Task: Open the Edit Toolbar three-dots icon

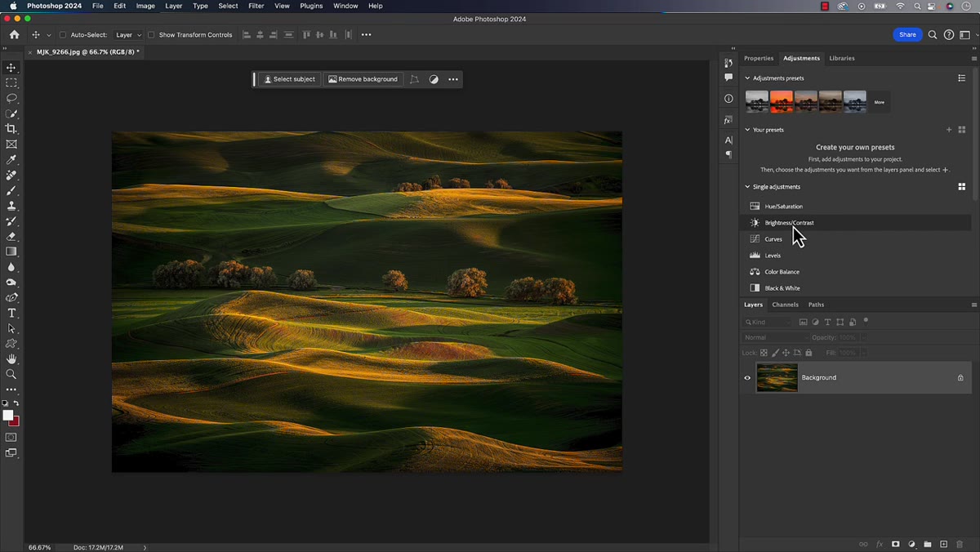Action: 11,390
